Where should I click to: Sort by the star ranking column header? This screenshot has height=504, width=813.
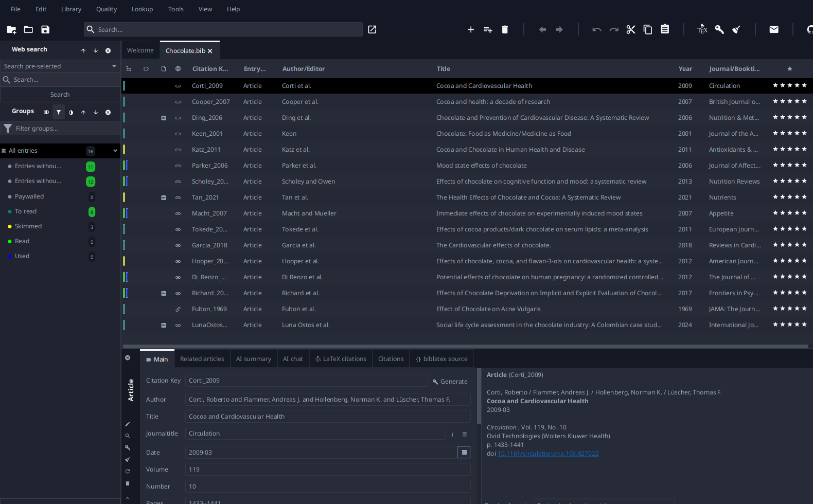[790, 69]
